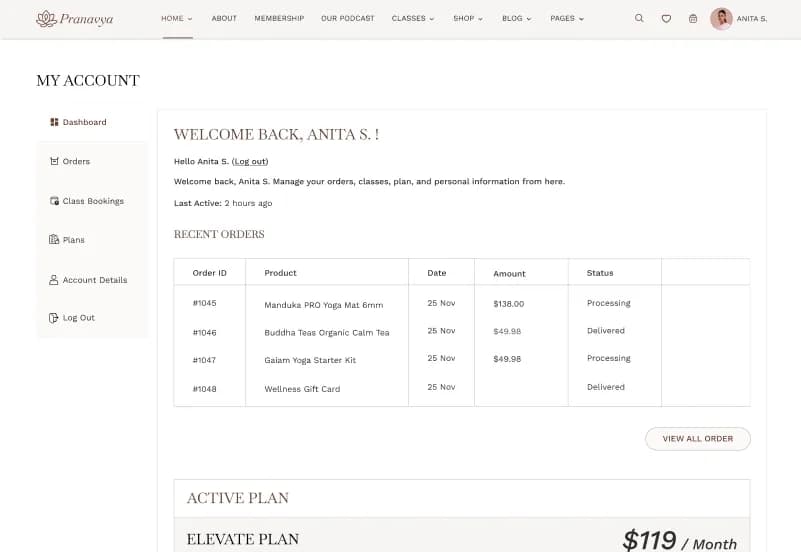
Task: Click Gaiam Yoga Starter Kit
Action: (310, 360)
